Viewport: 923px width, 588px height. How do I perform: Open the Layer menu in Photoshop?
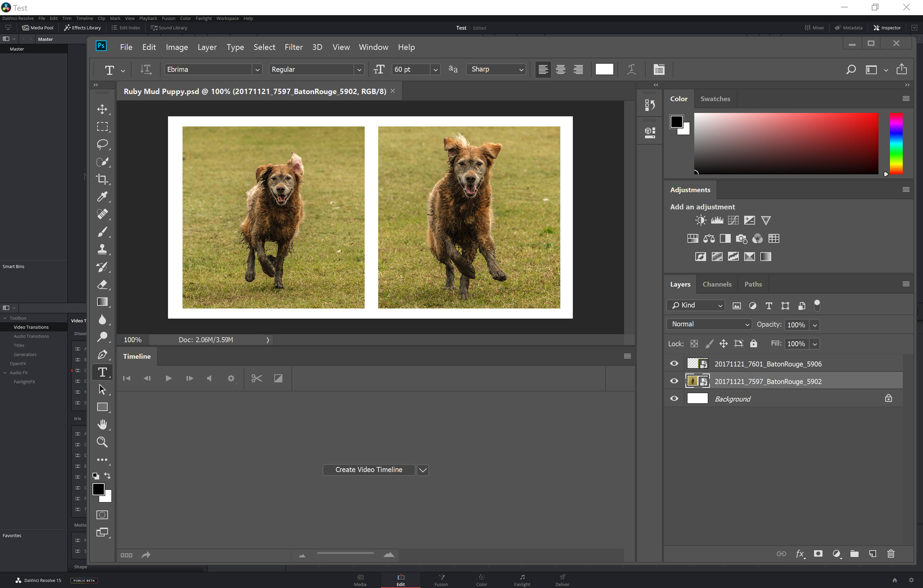[x=207, y=47]
